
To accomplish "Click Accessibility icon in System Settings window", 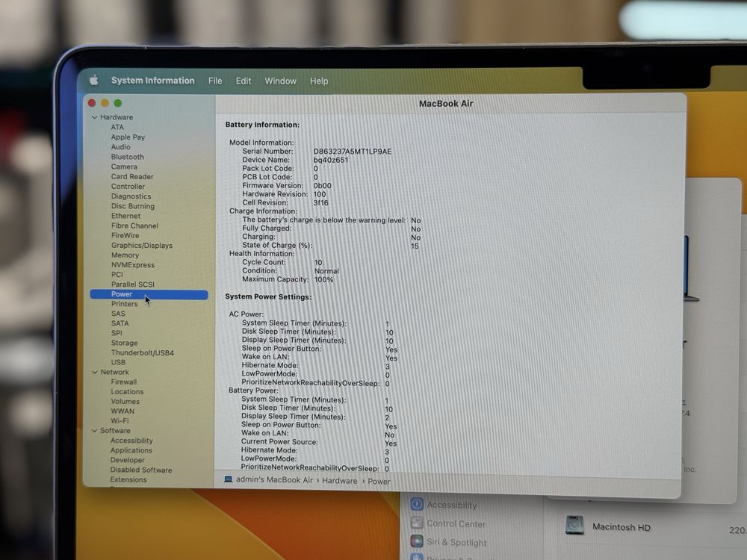I will [417, 504].
